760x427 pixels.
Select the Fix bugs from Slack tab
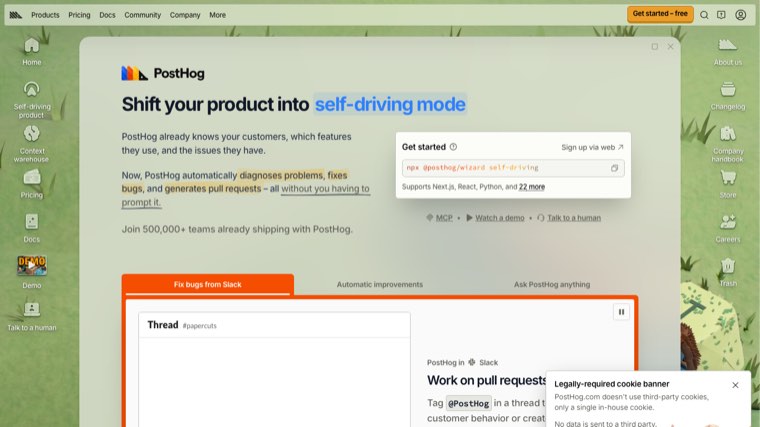pyautogui.click(x=207, y=285)
